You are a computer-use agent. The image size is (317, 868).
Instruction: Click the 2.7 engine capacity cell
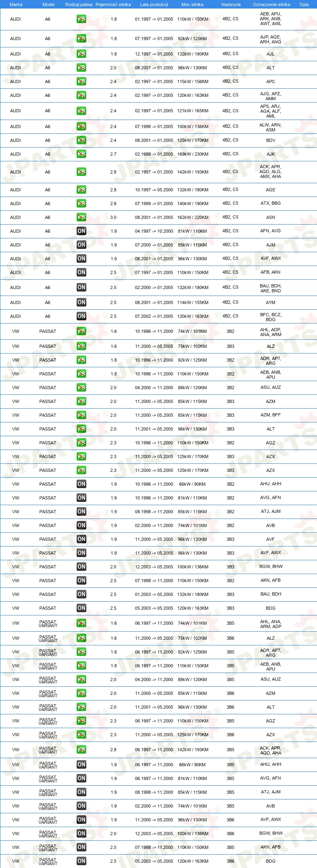pos(113,154)
